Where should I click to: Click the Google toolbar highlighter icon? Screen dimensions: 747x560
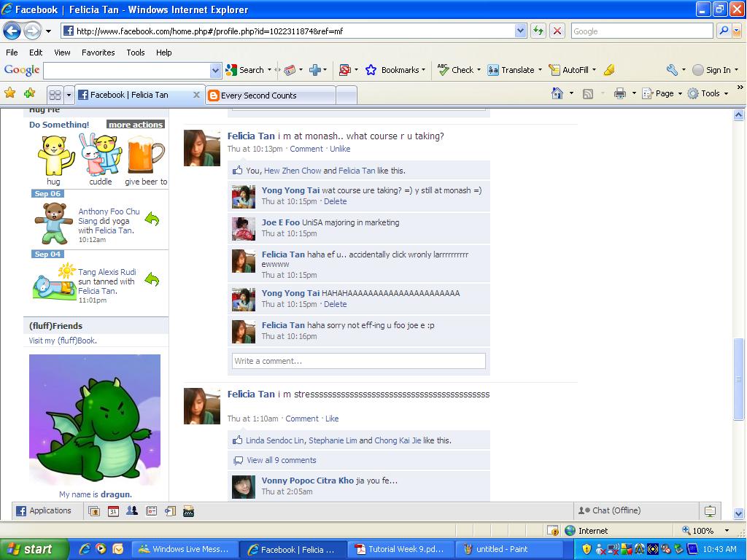pos(609,70)
